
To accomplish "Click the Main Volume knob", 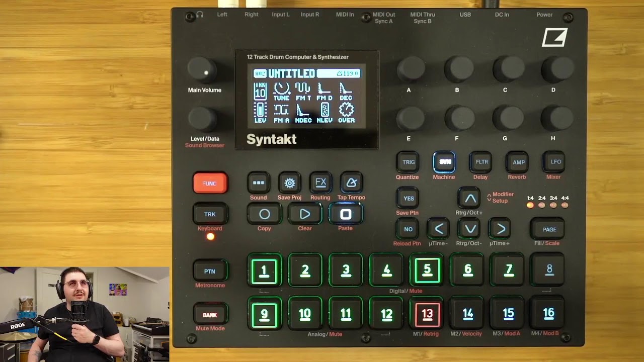I will pyautogui.click(x=203, y=70).
